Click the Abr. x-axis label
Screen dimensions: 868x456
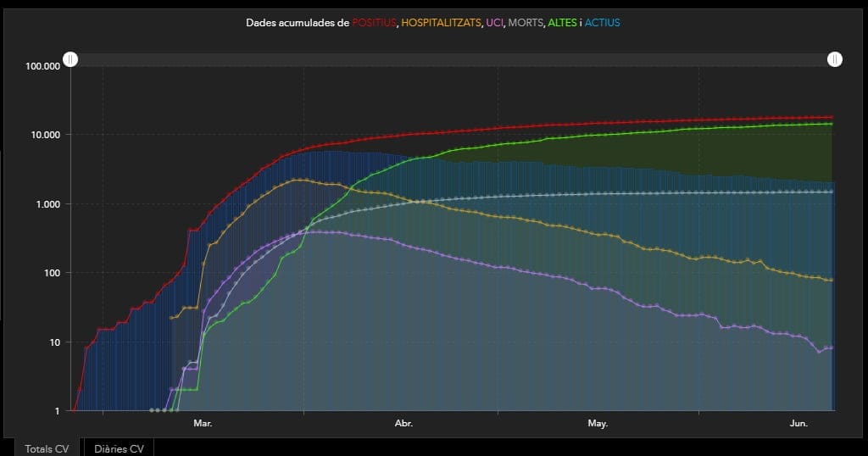click(x=403, y=423)
